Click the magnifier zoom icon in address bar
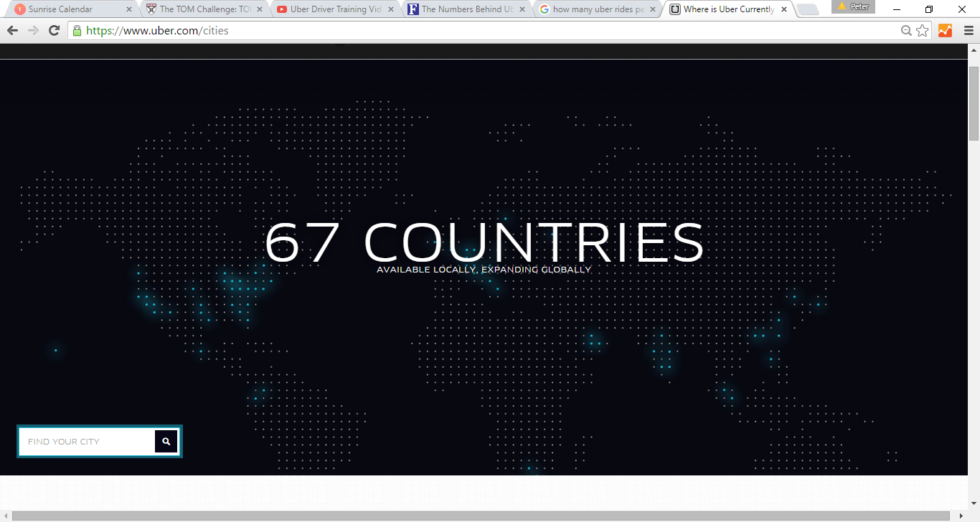The image size is (980, 522). (906, 31)
